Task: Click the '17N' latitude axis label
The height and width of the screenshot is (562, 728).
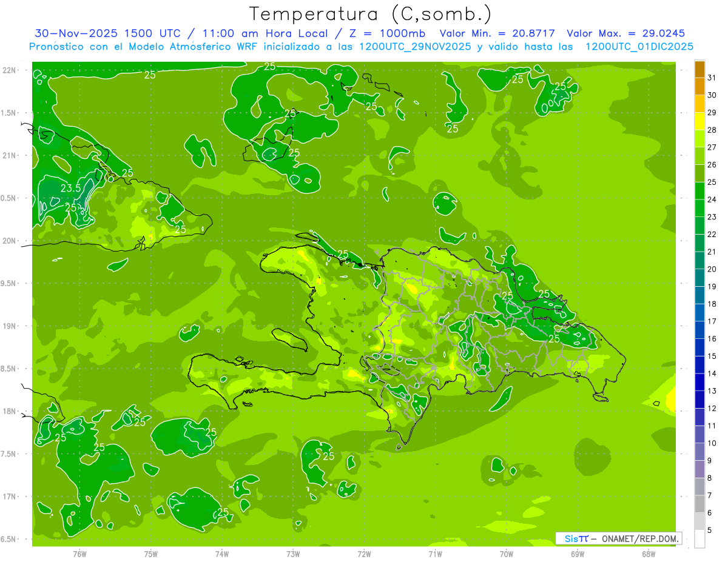Action: tap(9, 497)
